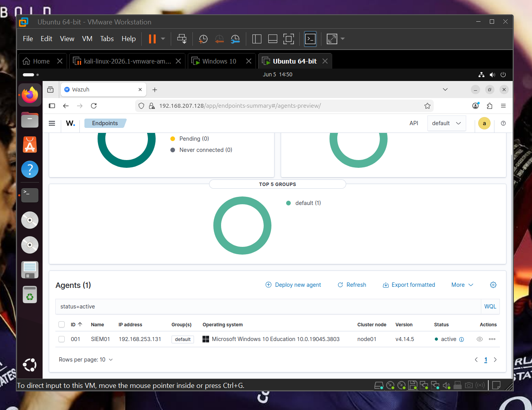Enter VMware full screen mode

point(288,39)
